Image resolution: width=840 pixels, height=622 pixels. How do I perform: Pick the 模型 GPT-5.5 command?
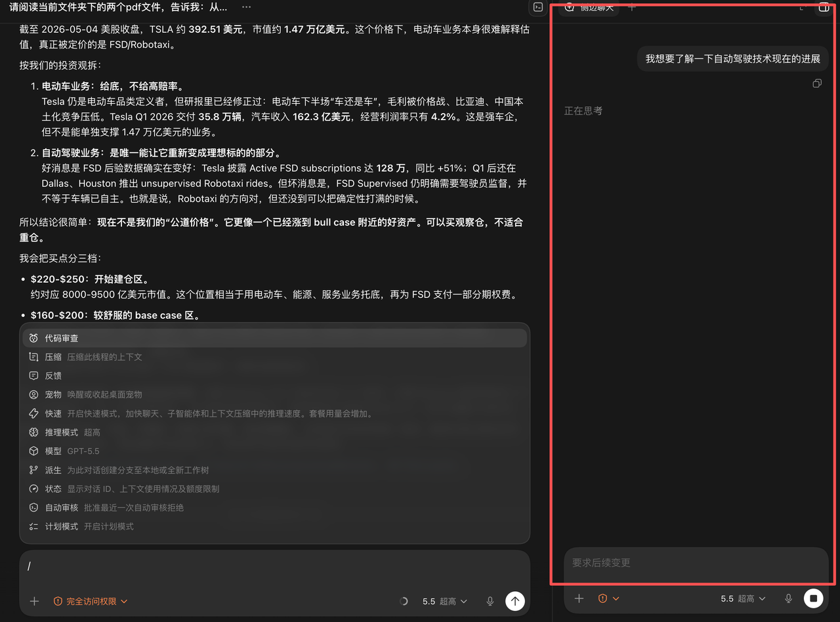tap(274, 451)
